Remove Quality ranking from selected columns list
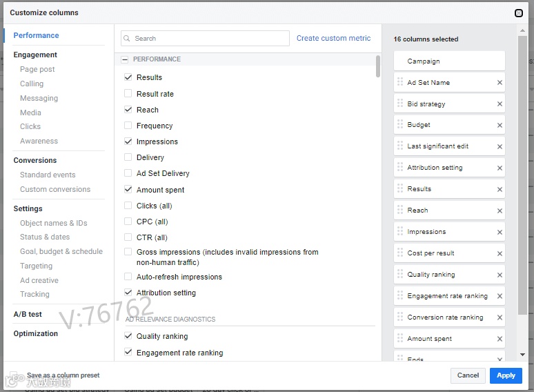 coord(500,275)
